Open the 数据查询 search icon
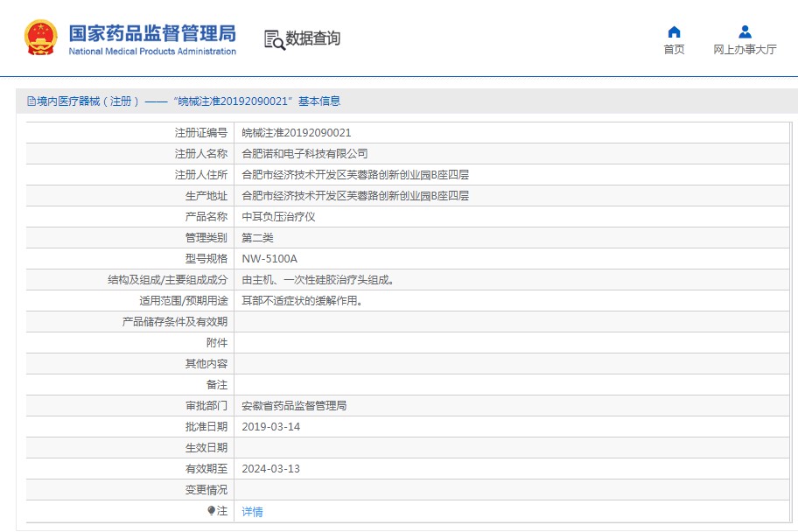 tap(275, 39)
